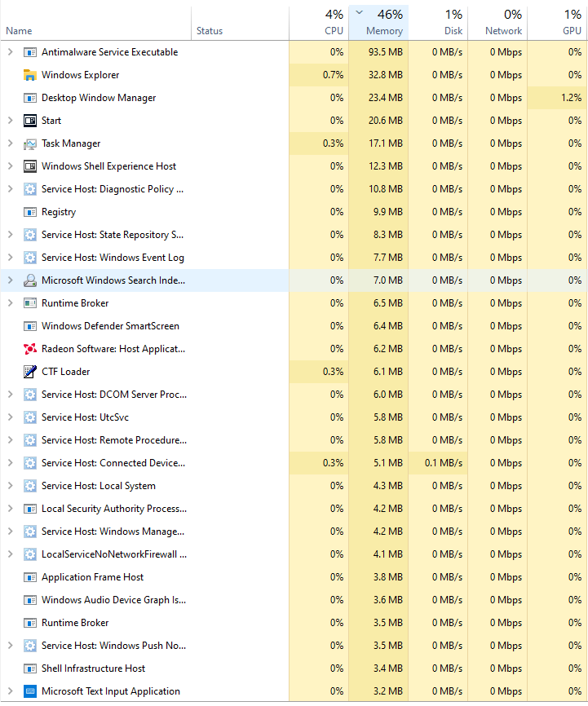This screenshot has width=588, height=706.
Task: Click the Microsoft Text Input Application icon
Action: [x=29, y=691]
